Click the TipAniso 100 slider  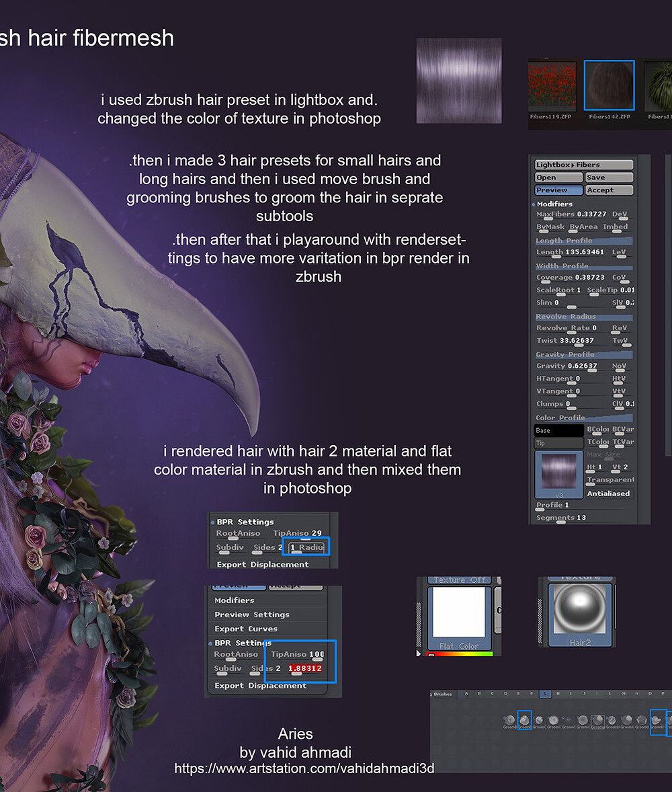298,655
